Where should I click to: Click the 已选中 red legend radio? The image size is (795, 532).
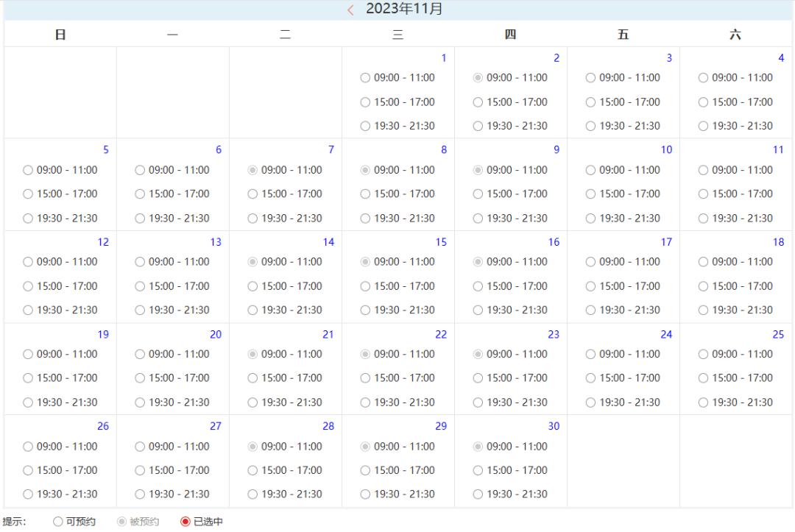185,522
